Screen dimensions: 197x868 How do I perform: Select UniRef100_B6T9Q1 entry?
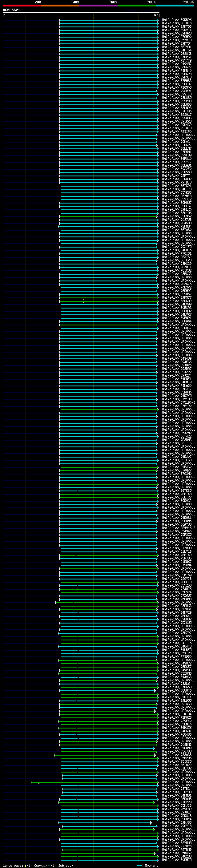point(177,47)
